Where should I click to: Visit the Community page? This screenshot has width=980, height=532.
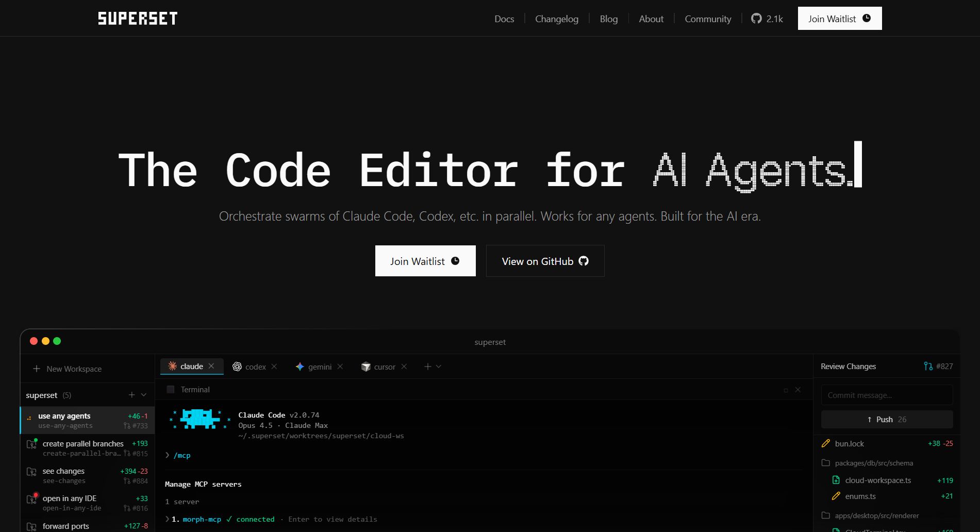click(x=708, y=19)
